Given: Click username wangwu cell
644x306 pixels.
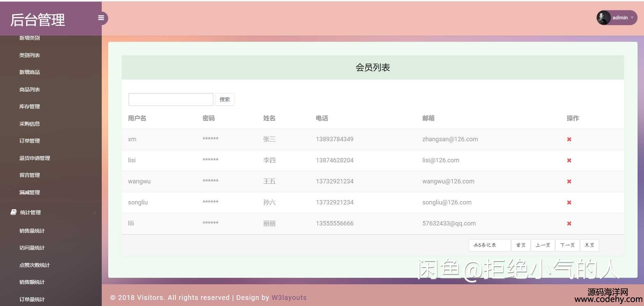Looking at the screenshot, I should [139, 181].
